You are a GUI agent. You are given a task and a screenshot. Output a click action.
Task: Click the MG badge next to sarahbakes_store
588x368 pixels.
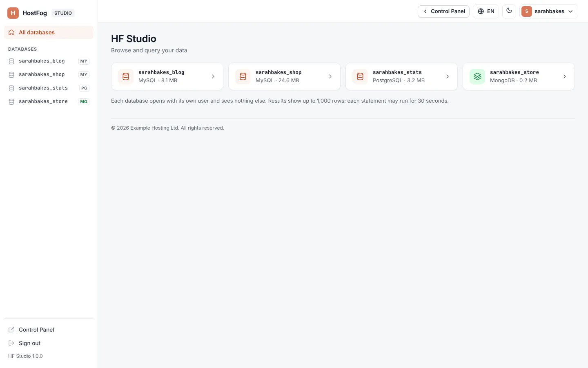(84, 101)
